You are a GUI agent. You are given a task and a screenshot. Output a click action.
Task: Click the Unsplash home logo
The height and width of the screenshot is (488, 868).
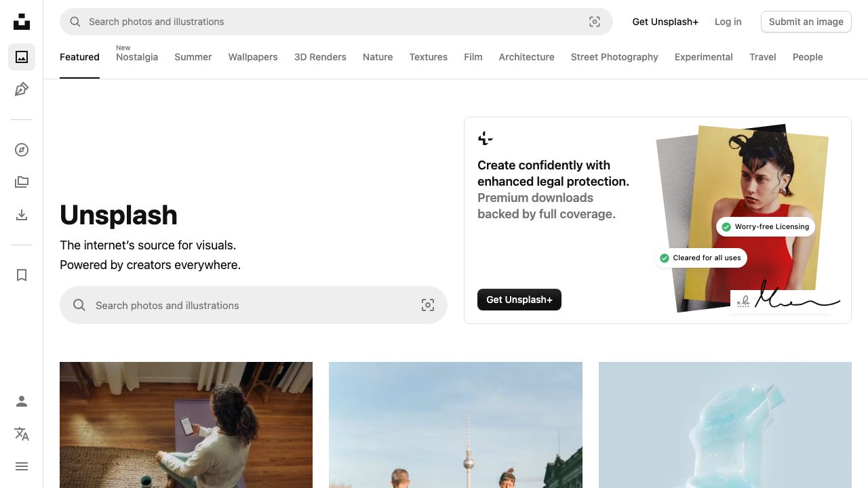tap(22, 22)
